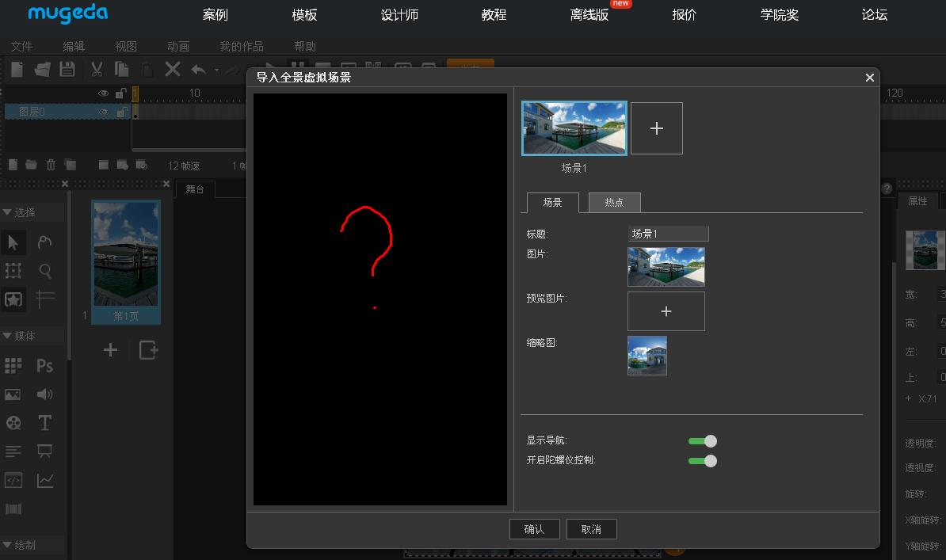
Task: Toggle 开启陀螺仪控制 switch
Action: pyautogui.click(x=702, y=461)
